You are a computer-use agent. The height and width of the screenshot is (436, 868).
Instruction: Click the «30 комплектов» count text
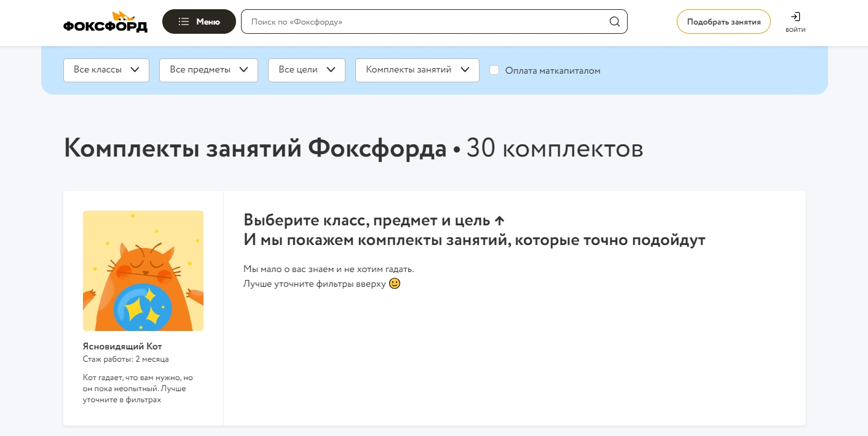(554, 149)
